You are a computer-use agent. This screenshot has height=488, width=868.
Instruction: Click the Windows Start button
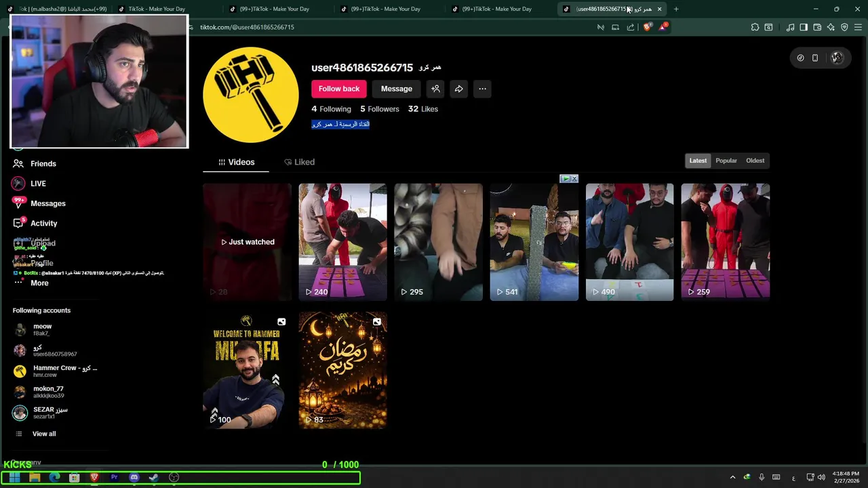[14, 477]
